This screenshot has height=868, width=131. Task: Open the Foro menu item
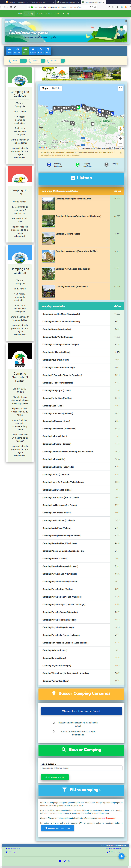[x=20, y=13]
